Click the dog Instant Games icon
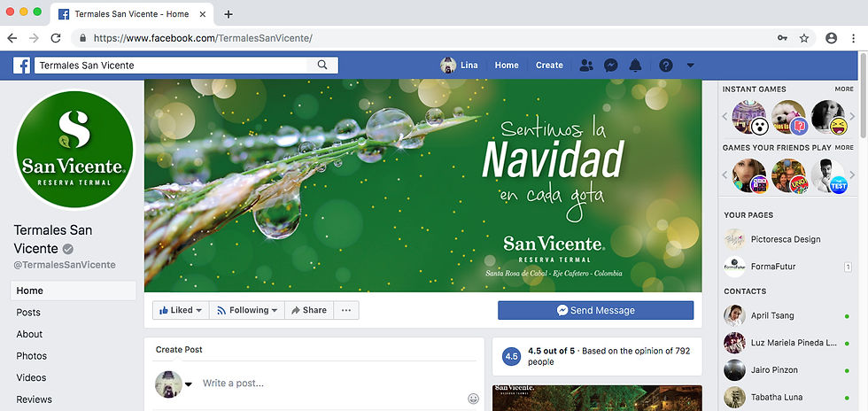Screen dimensions: 868x411 (789, 118)
